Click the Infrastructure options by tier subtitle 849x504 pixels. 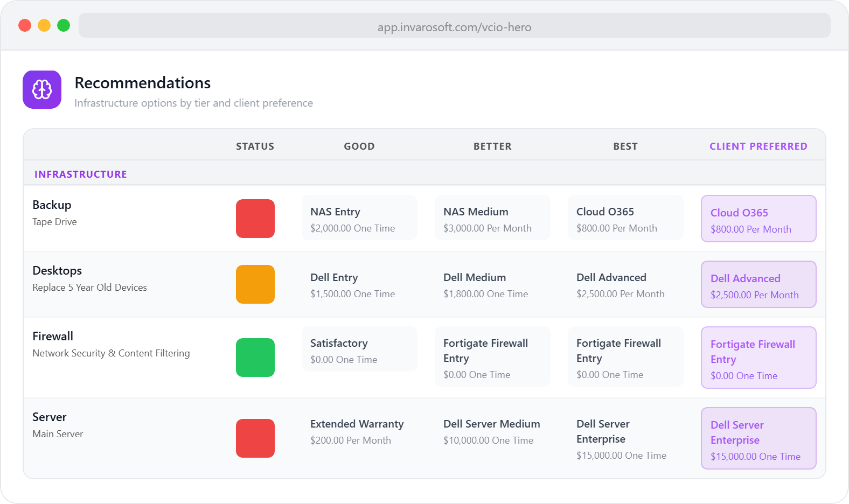click(x=193, y=103)
